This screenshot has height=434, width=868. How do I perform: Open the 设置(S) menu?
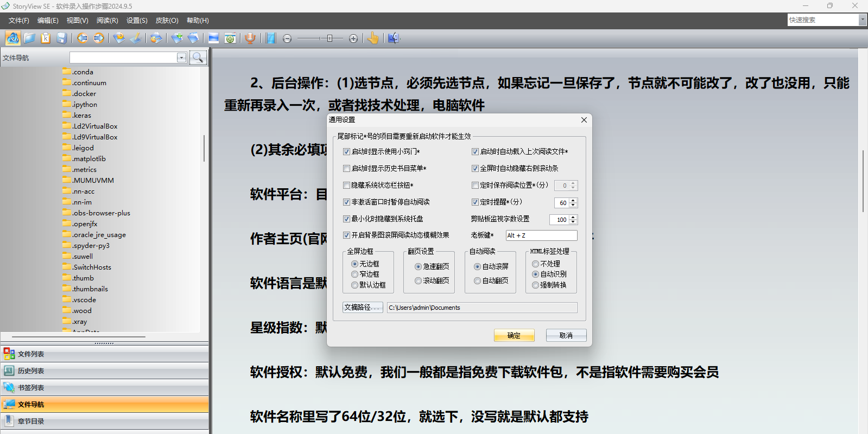click(x=137, y=20)
